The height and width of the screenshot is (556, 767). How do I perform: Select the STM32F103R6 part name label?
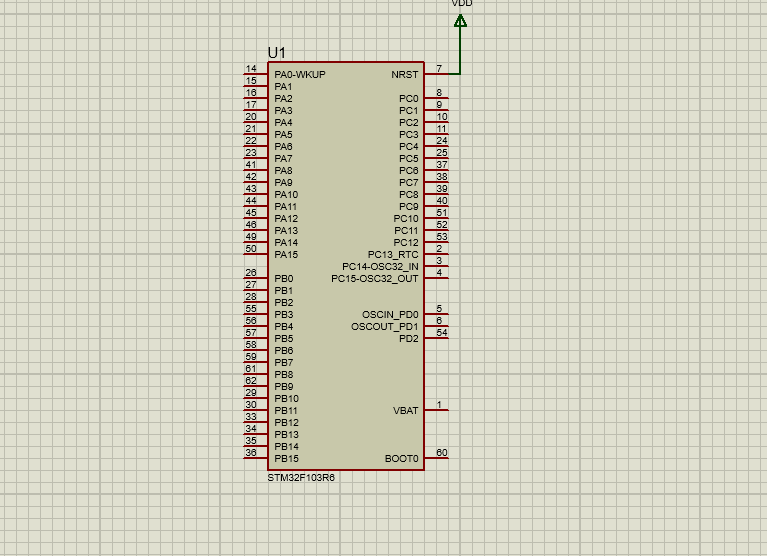(301, 478)
